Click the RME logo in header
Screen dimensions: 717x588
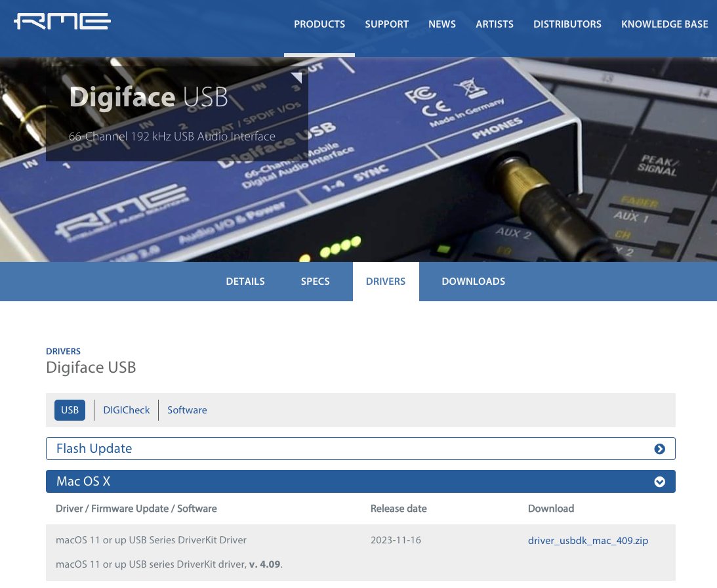click(62, 22)
